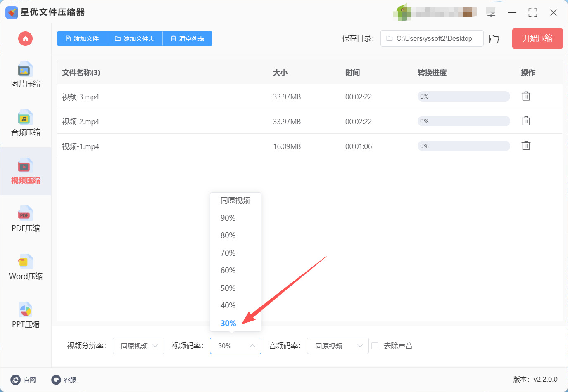Expand the 视频分辨率 dropdown
Viewport: 568px width, 392px height.
click(x=138, y=346)
